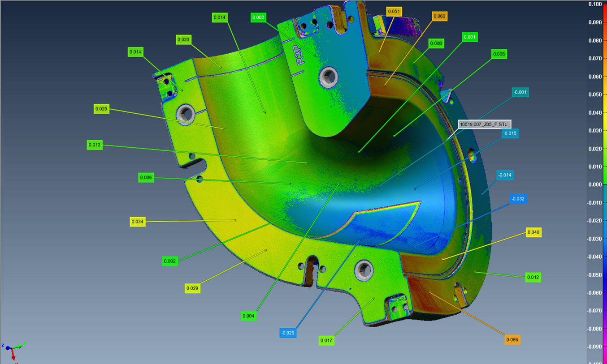The height and width of the screenshot is (364, 607).
Task: Select the -0.030 scale tick value
Action: point(594,239)
